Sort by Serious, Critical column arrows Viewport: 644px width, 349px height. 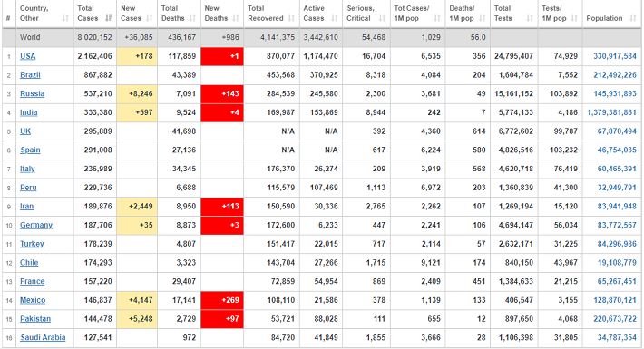click(x=383, y=18)
